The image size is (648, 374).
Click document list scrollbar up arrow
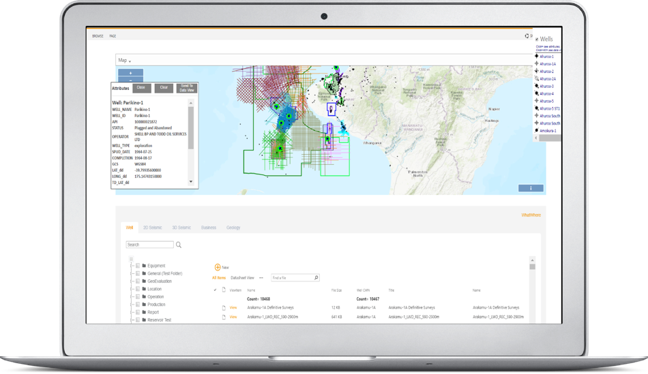[532, 260]
